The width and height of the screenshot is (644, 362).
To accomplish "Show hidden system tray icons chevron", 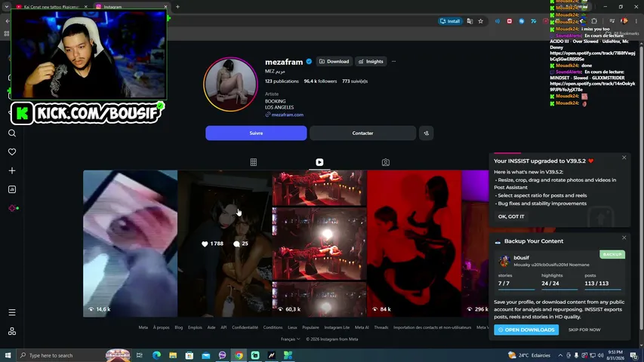I will pos(560,355).
